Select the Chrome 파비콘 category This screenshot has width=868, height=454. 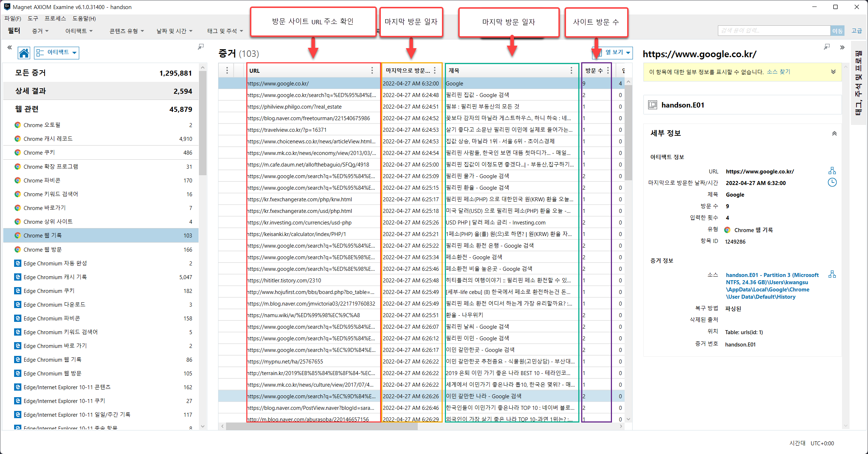tap(101, 180)
